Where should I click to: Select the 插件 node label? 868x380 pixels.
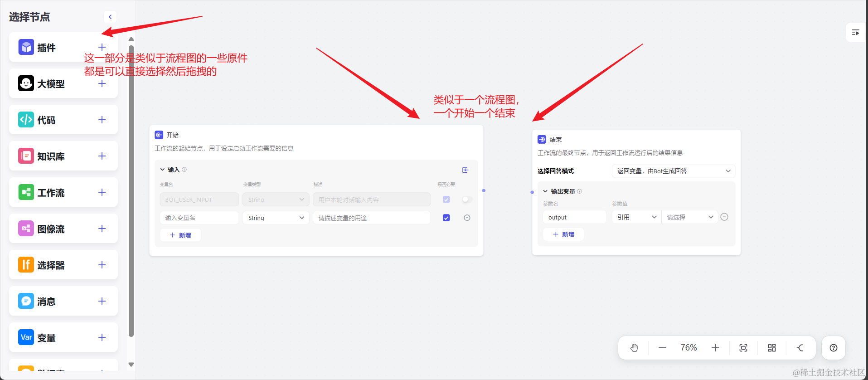pos(46,48)
